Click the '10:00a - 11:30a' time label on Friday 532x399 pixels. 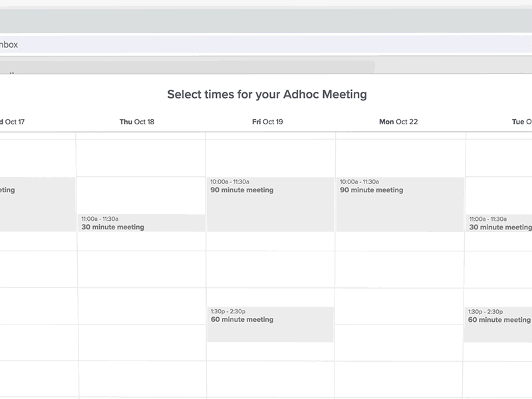[x=229, y=182]
